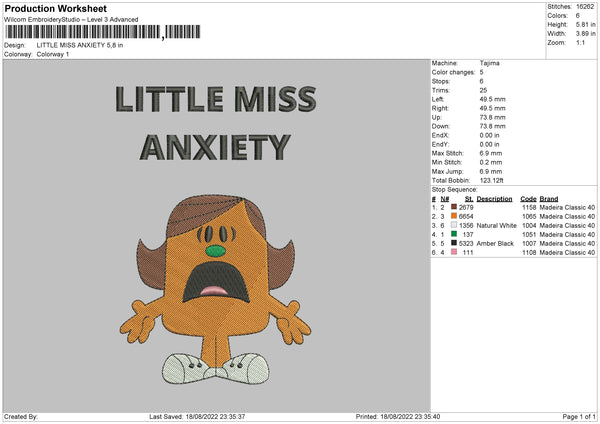Click the LITTLE MISS embroidered text
The height and width of the screenshot is (424, 600).
215,99
